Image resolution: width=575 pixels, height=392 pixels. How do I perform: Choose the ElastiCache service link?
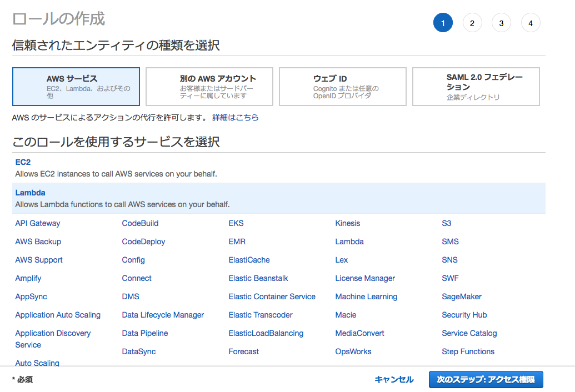pos(249,260)
